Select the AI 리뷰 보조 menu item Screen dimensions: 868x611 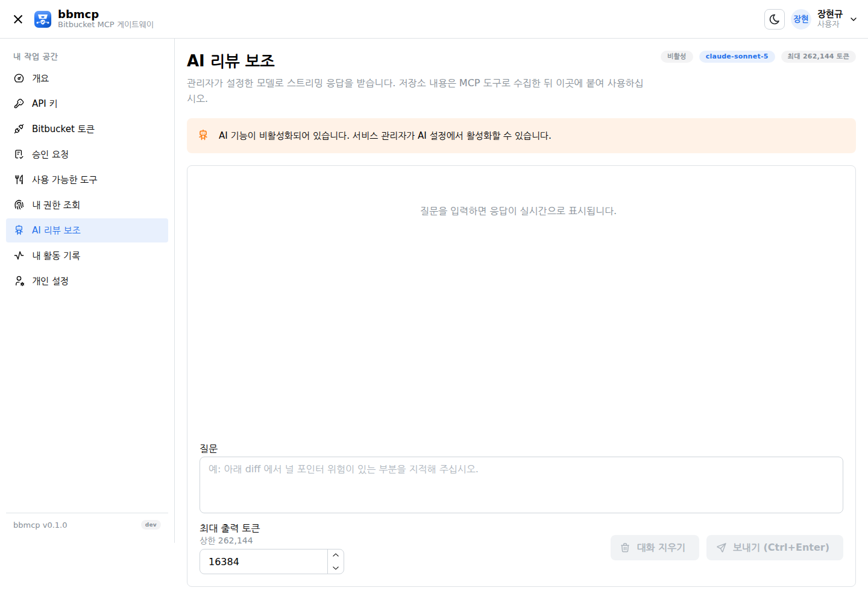(x=87, y=230)
